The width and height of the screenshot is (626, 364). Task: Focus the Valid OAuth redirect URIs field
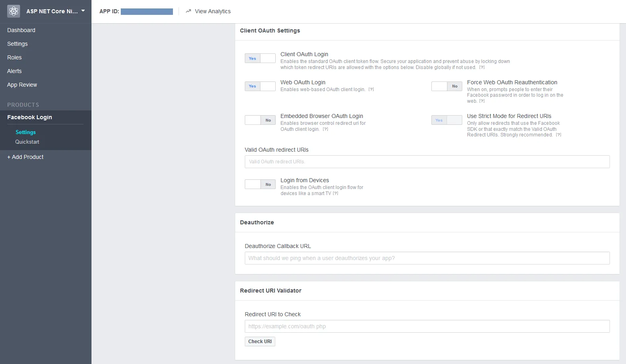click(x=427, y=162)
